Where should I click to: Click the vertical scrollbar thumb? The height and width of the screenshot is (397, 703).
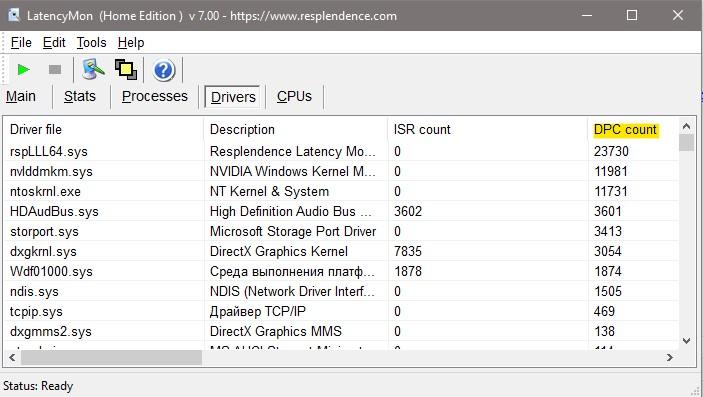[x=686, y=143]
